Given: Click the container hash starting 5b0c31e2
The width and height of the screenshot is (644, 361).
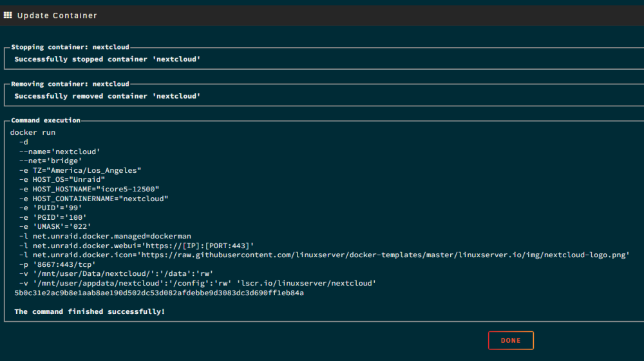Looking at the screenshot, I should [x=159, y=293].
